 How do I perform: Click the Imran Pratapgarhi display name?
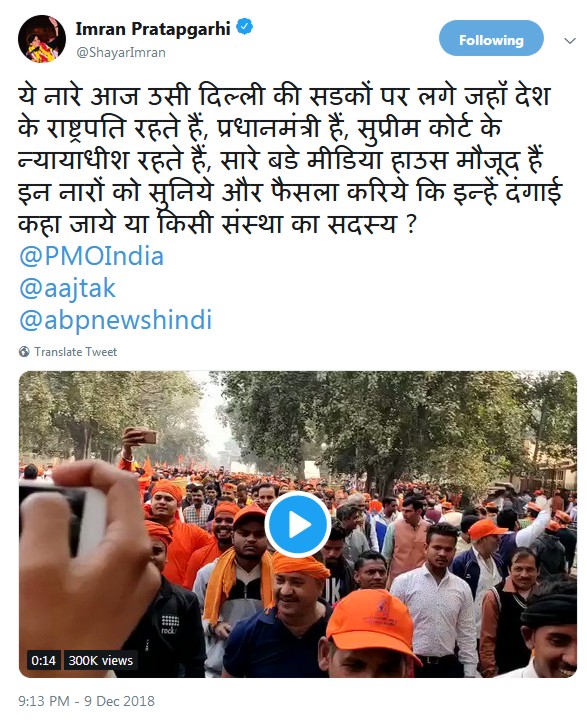pos(153,29)
